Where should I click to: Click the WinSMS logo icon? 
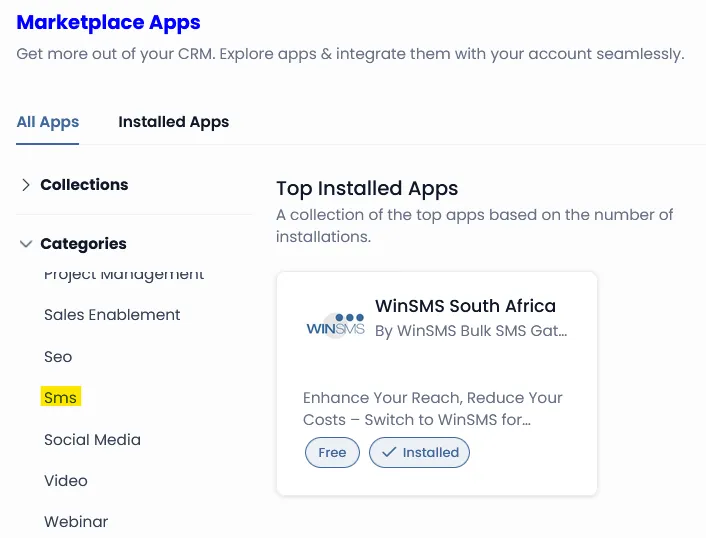point(335,324)
